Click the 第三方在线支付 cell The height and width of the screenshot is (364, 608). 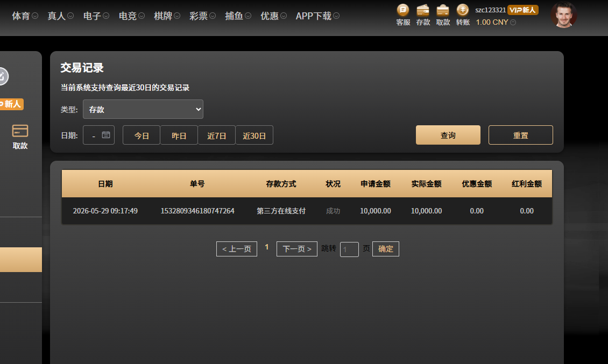(281, 211)
